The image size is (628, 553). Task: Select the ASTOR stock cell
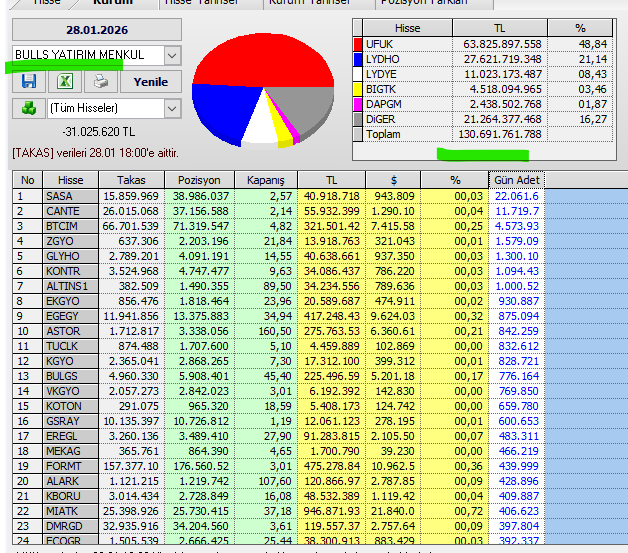tap(70, 331)
